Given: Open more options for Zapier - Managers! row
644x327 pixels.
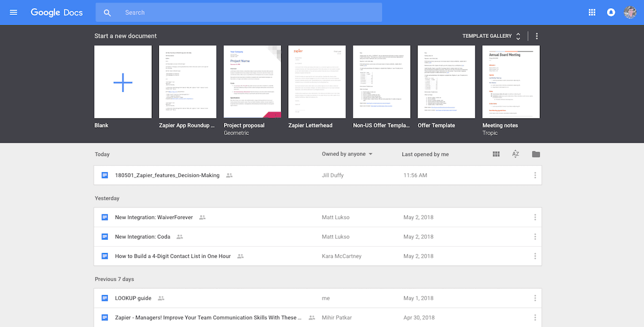Looking at the screenshot, I should (535, 317).
